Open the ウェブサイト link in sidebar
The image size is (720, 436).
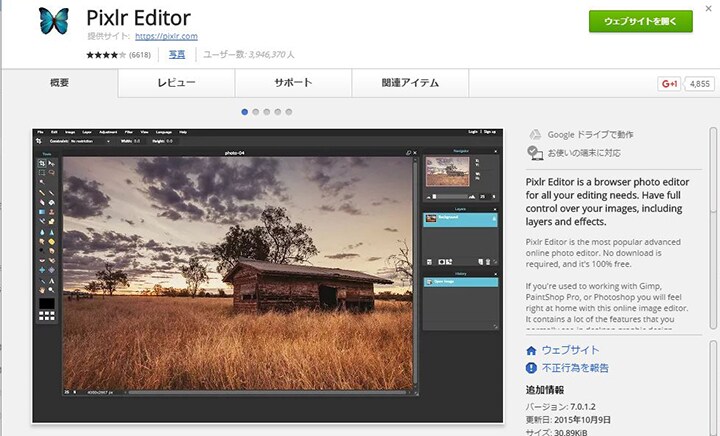point(570,350)
